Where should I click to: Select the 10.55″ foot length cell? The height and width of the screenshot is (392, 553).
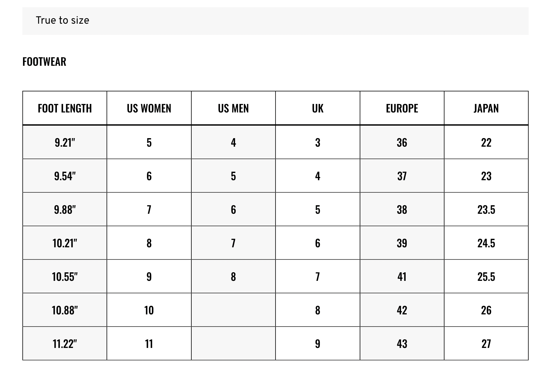(x=65, y=277)
